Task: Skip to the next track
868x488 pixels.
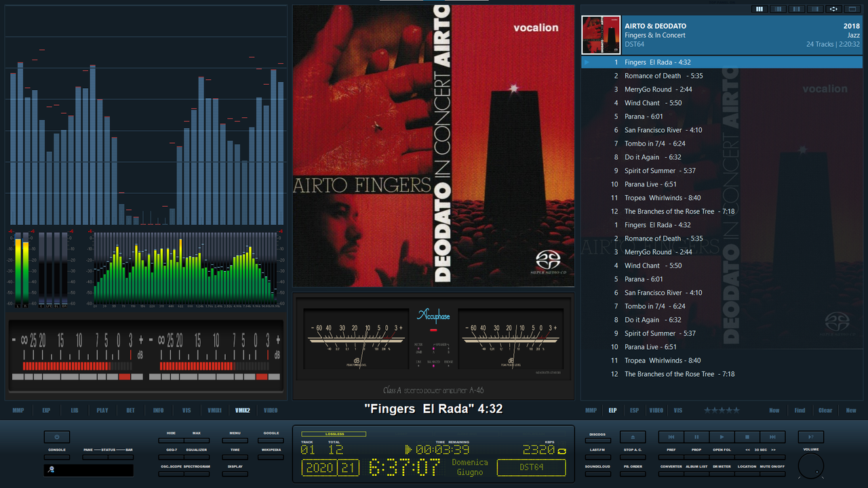Action: point(772,437)
